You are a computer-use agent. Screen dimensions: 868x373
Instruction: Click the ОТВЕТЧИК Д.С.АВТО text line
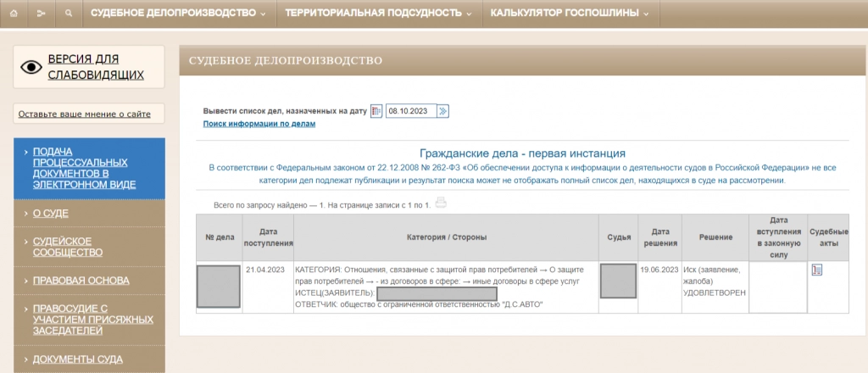click(419, 304)
